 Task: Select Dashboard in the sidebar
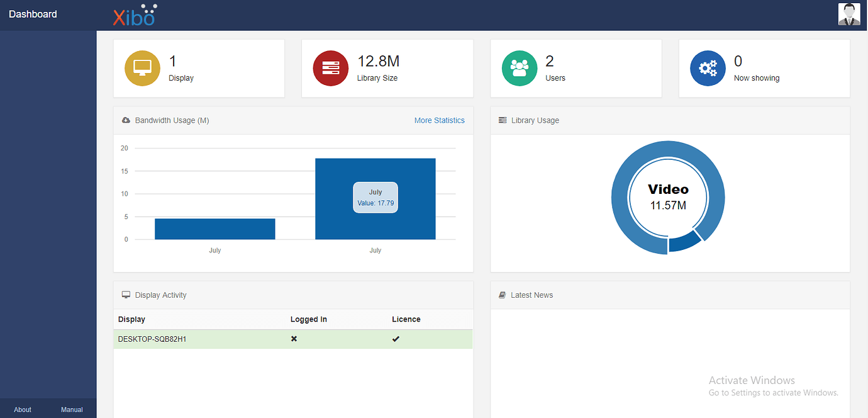click(33, 14)
